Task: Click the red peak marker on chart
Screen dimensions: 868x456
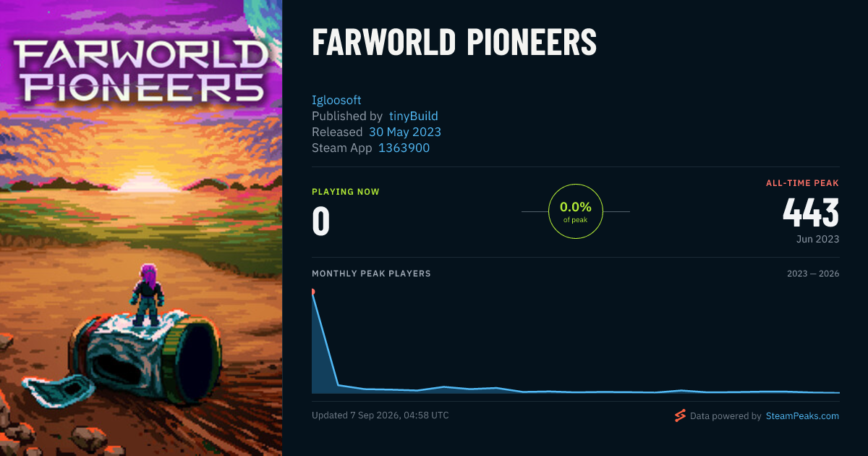Action: coord(312,292)
